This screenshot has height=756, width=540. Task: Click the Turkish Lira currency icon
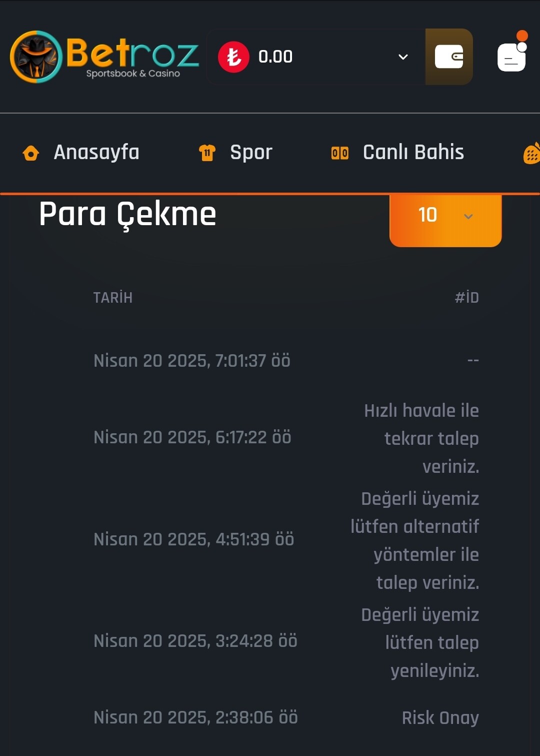pyautogui.click(x=233, y=57)
